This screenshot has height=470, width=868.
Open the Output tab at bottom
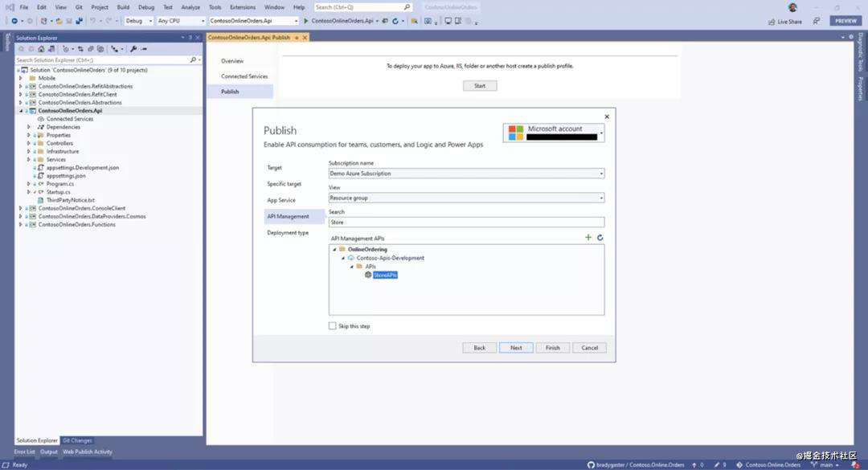pyautogui.click(x=49, y=452)
